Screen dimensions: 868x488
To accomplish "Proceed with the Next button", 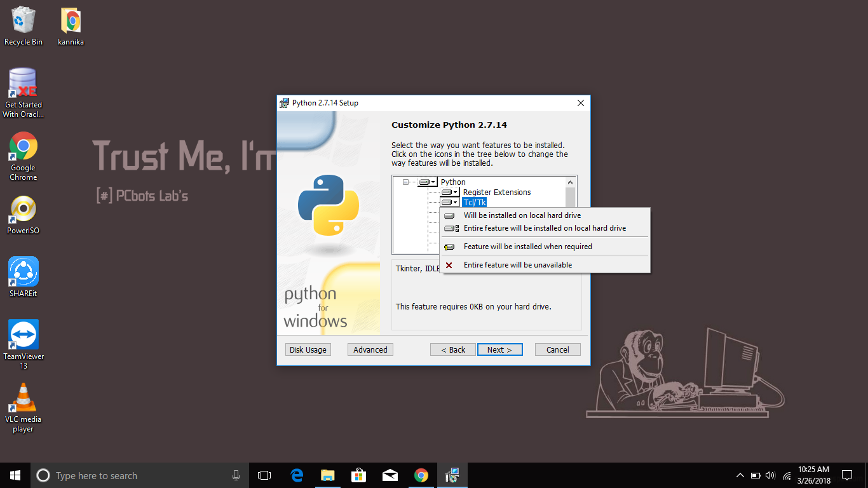I will coord(500,349).
